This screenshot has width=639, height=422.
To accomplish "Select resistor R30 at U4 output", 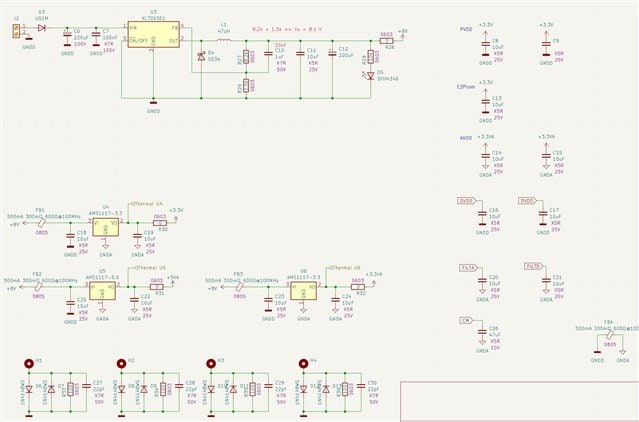I will (160, 223).
